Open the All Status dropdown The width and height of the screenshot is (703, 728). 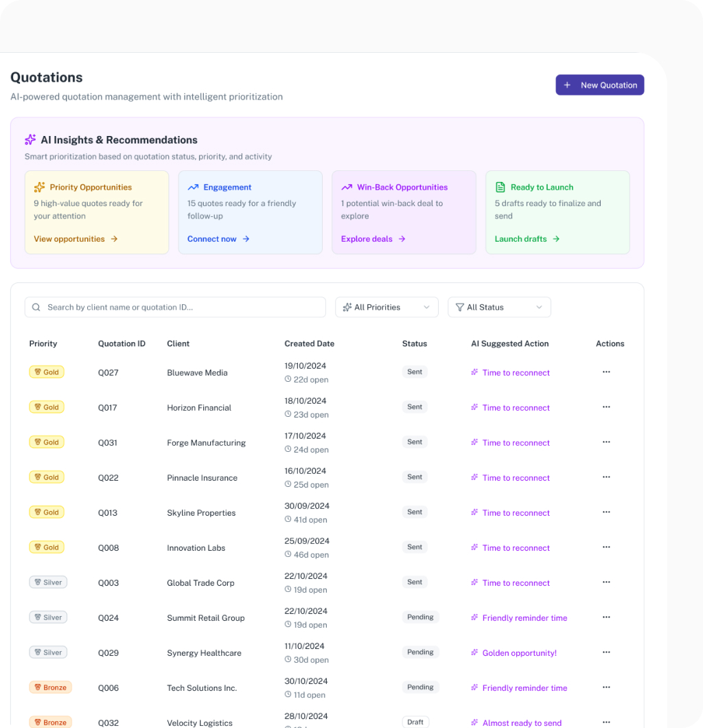coord(499,307)
